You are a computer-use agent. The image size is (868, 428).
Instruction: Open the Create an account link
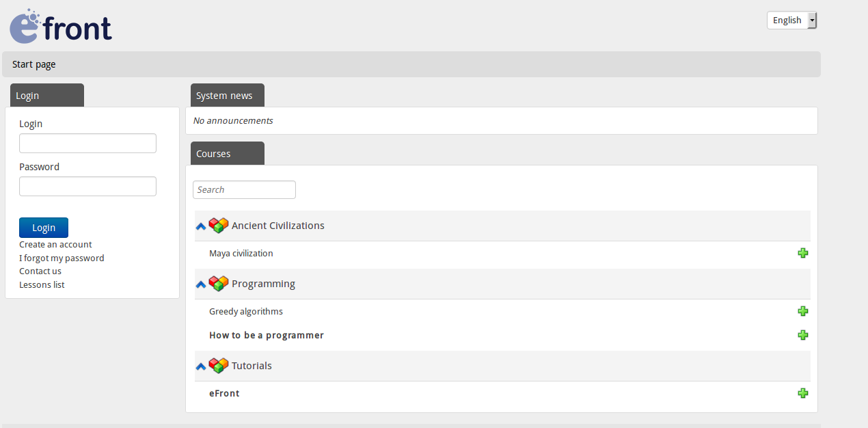[55, 244]
